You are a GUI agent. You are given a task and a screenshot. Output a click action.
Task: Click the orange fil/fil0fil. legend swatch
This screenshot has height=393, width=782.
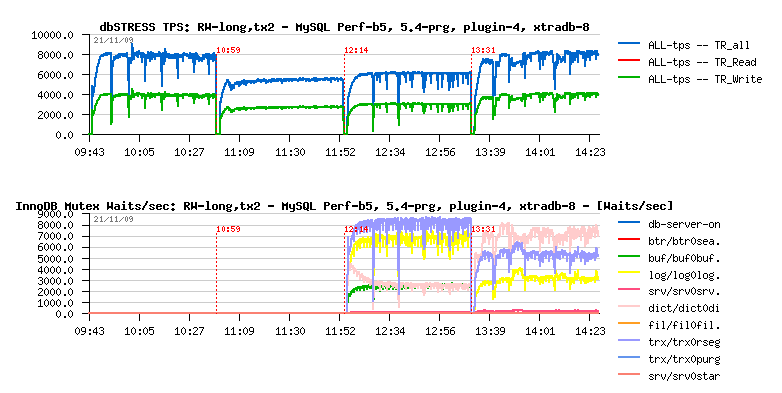click(x=628, y=323)
